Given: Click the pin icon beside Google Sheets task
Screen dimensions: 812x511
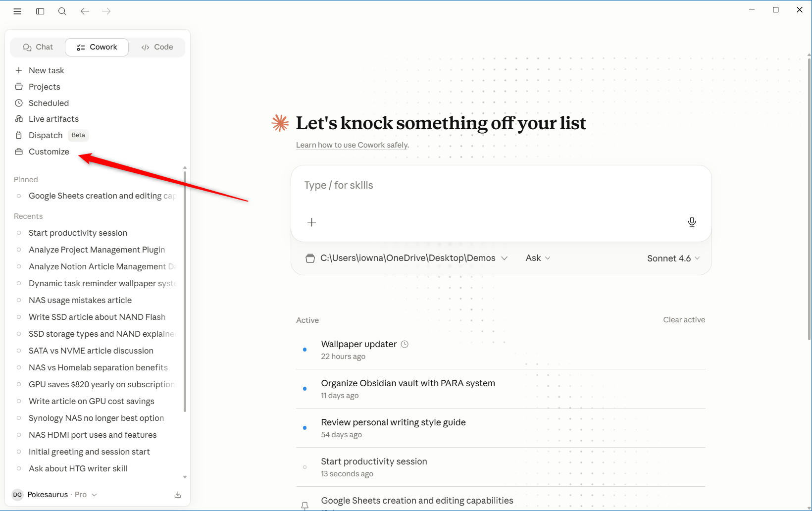Looking at the screenshot, I should (x=305, y=506).
